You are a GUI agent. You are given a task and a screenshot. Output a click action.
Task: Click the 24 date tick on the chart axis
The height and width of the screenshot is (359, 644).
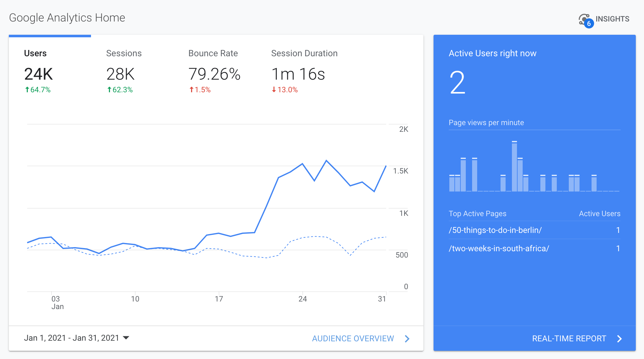pyautogui.click(x=303, y=299)
